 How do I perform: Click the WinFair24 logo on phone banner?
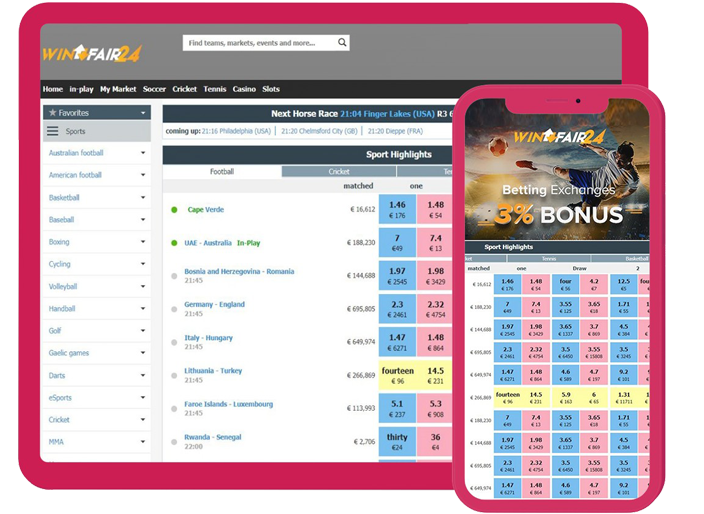[559, 136]
